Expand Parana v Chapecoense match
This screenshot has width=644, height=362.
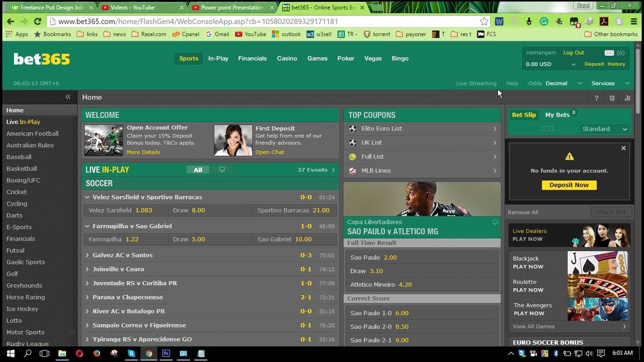87,298
